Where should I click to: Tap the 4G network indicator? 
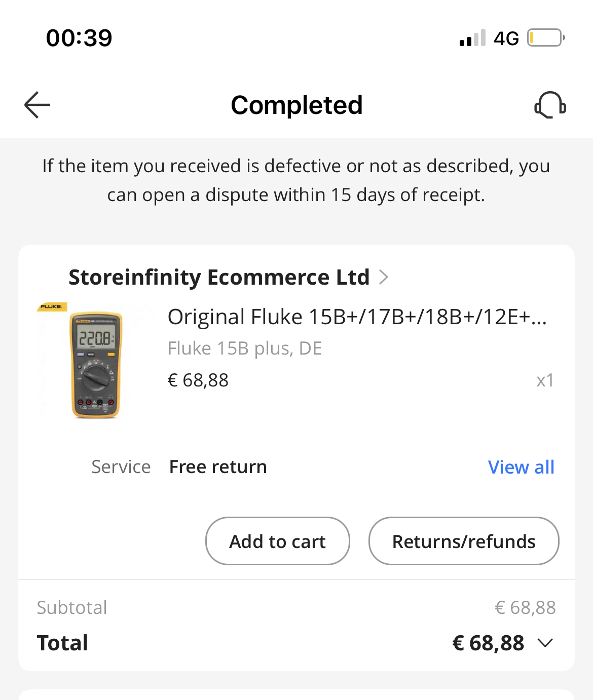coord(506,38)
